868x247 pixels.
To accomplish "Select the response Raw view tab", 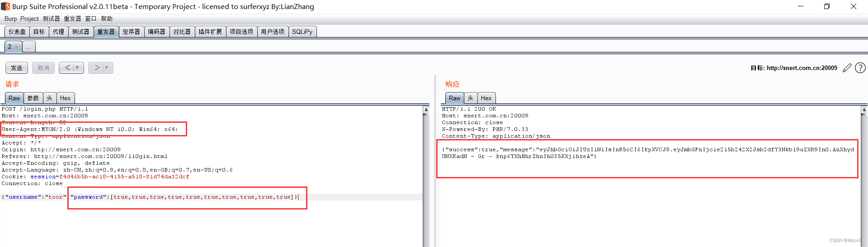I will (x=455, y=98).
